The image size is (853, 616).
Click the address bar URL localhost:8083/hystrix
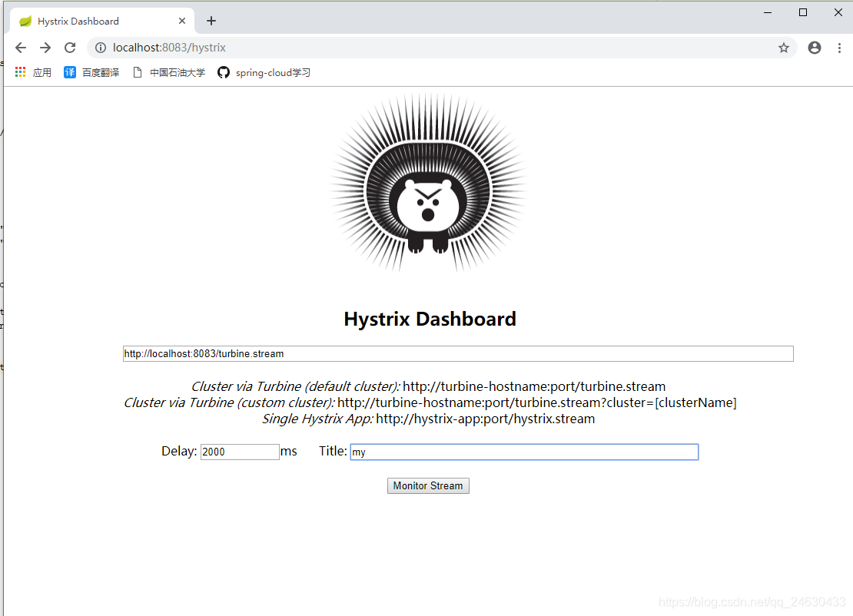coord(169,48)
